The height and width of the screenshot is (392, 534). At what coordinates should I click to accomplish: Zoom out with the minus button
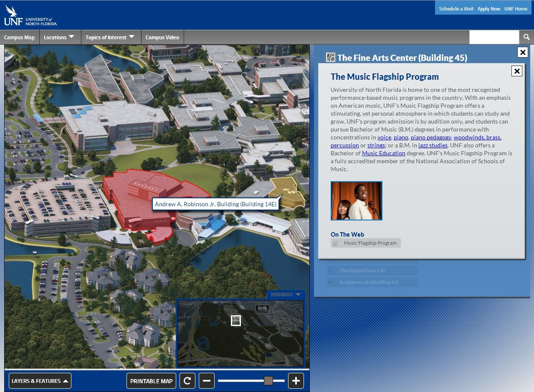207,381
